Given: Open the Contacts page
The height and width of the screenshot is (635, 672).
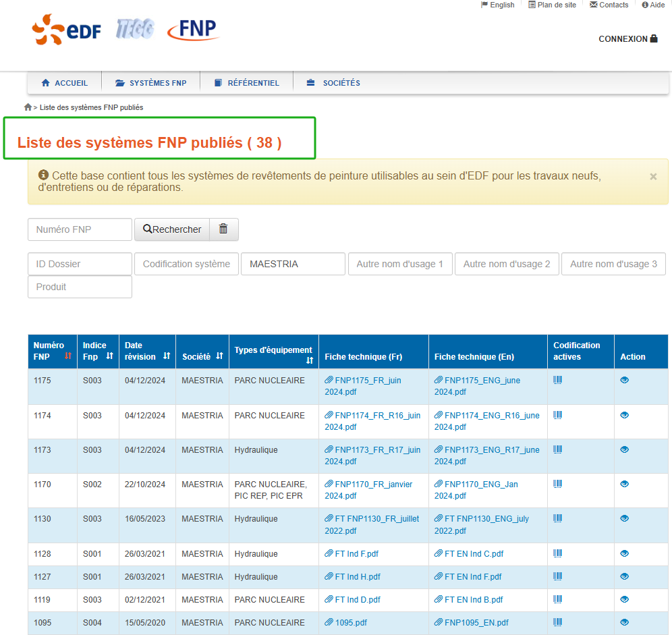Looking at the screenshot, I should click(x=609, y=5).
